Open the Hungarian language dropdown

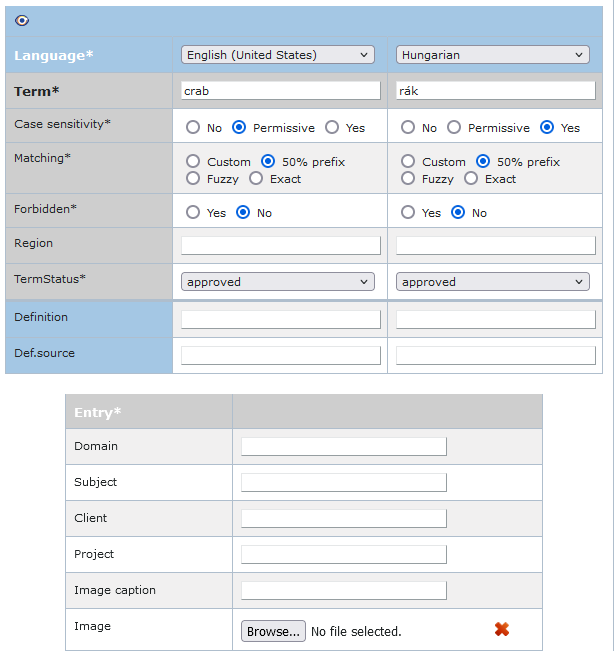(493, 55)
